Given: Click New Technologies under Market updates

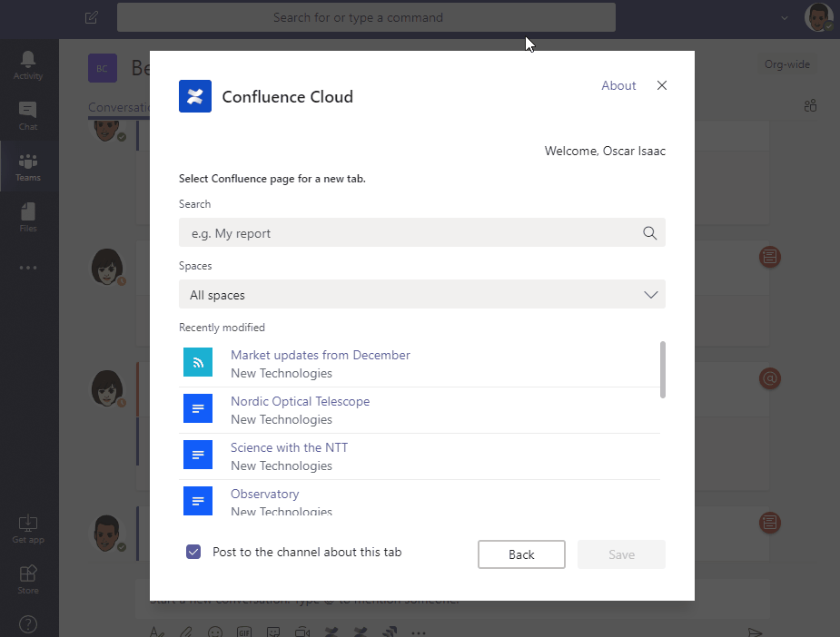Looking at the screenshot, I should [x=282, y=373].
